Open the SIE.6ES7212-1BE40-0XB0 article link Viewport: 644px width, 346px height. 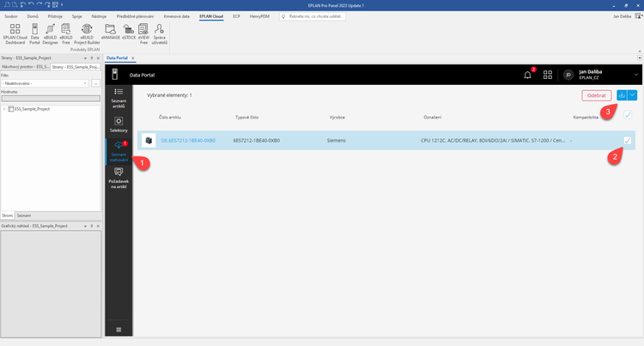point(188,140)
